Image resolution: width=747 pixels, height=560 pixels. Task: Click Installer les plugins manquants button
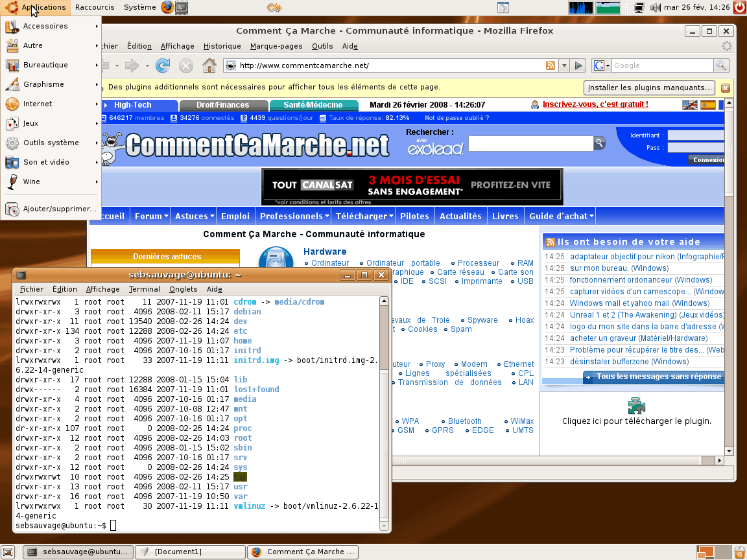[x=649, y=87]
